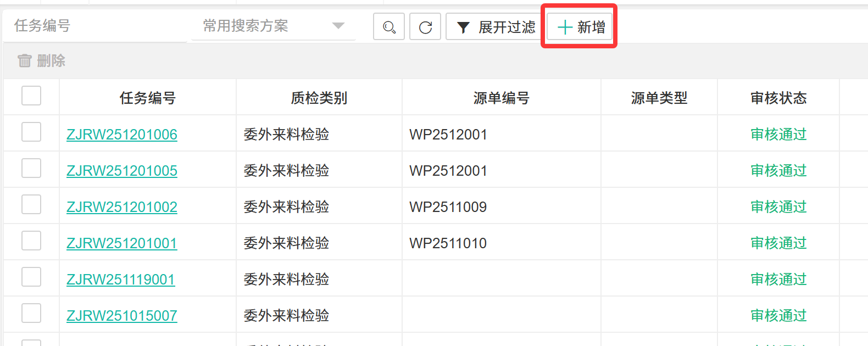868x346 pixels.
Task: Click source order WP2511009 cell
Action: [x=448, y=207]
